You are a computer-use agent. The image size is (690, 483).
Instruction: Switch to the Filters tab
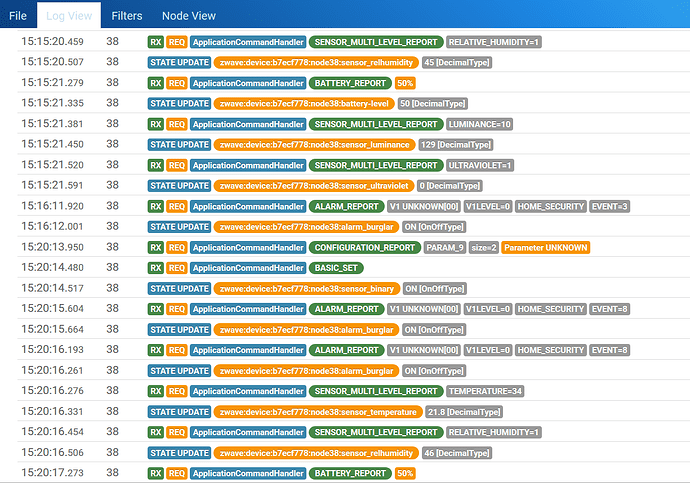(x=127, y=16)
